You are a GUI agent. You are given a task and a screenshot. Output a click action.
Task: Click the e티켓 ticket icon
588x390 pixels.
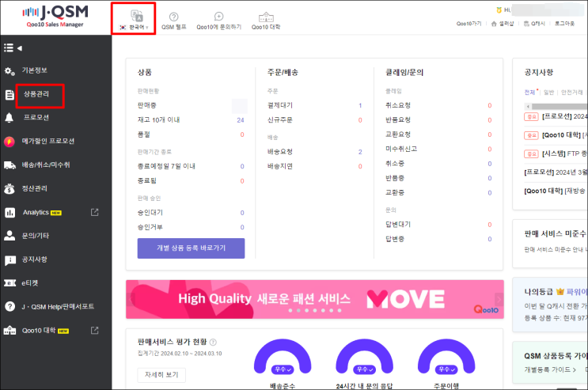point(9,283)
